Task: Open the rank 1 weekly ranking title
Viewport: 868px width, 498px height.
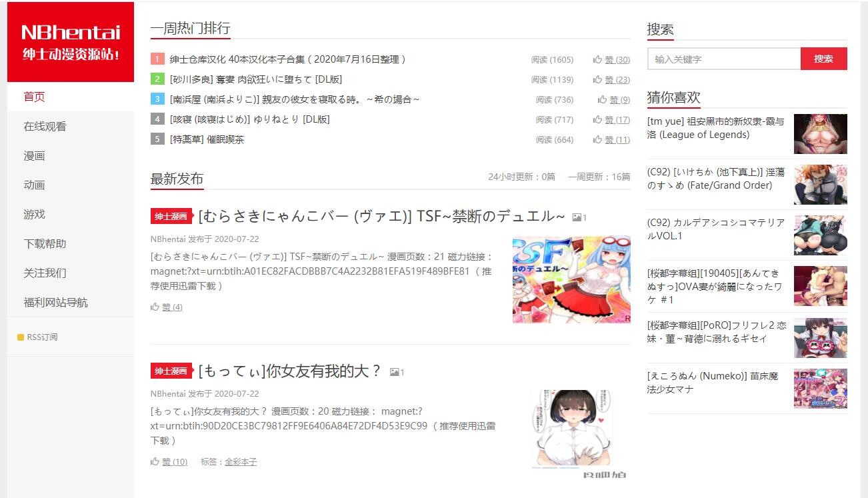Action: click(x=287, y=59)
